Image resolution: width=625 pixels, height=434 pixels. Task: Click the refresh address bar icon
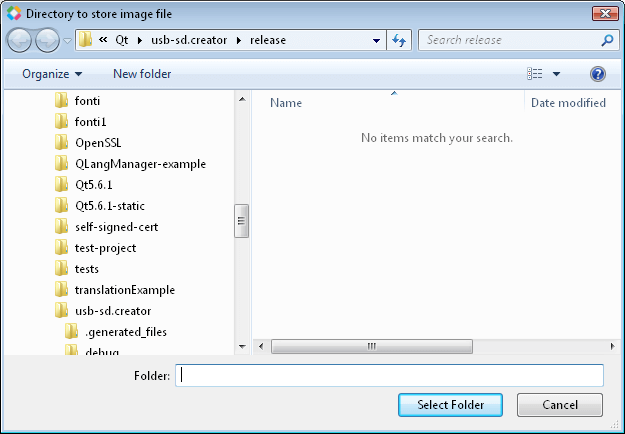coord(400,41)
